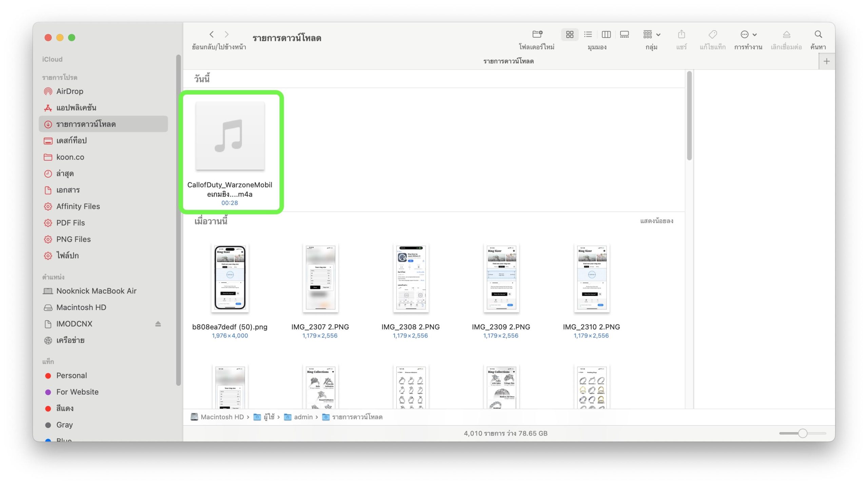Open the Group dropdown
868x485 pixels.
coord(651,34)
